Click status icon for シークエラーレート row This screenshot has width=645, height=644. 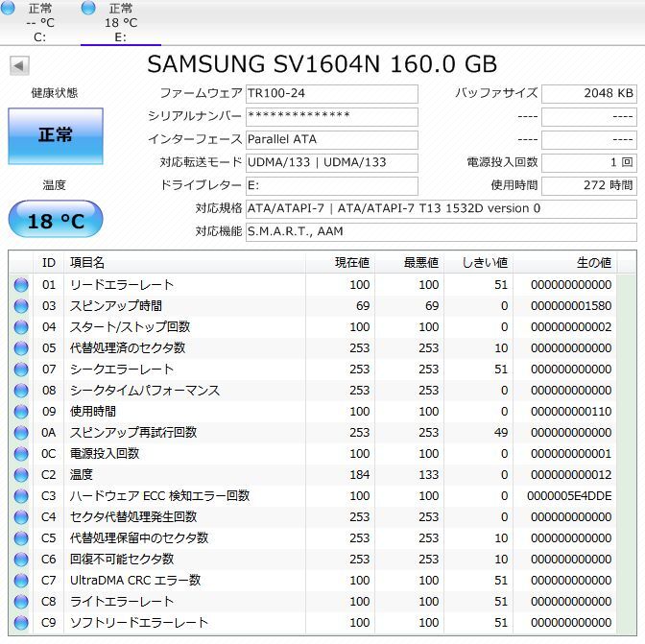coord(21,370)
